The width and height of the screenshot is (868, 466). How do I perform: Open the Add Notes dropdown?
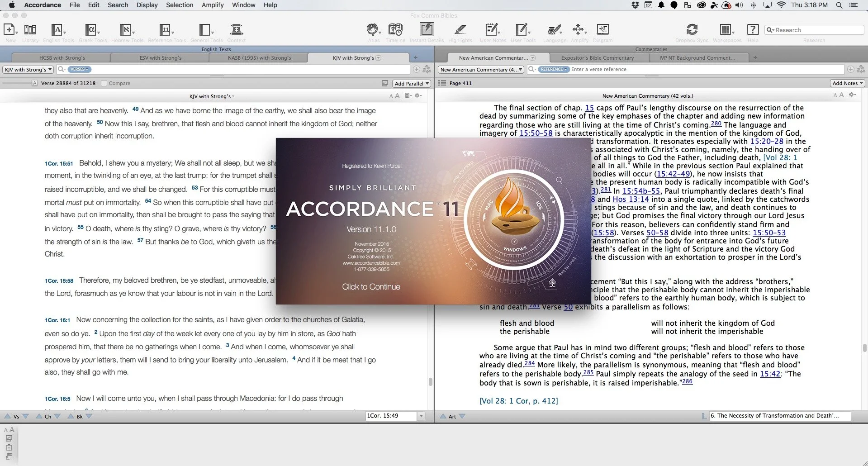coord(848,83)
